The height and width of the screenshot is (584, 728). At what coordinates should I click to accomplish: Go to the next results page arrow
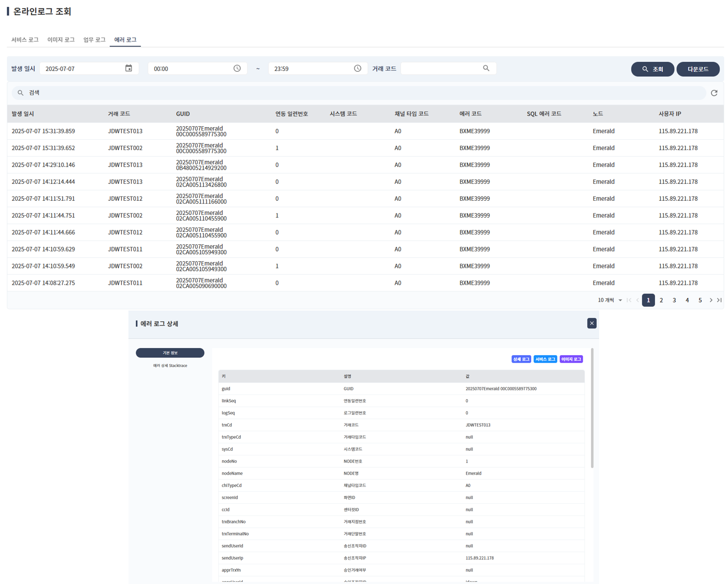point(711,300)
